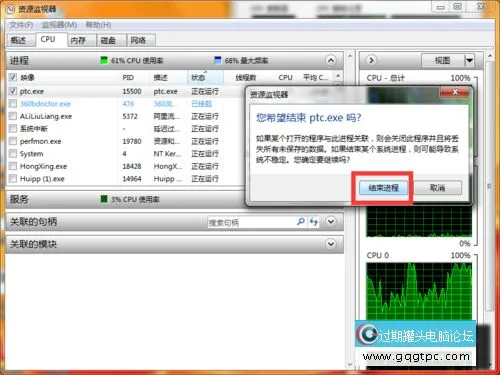The image size is (500, 375).
Task: Select the ptc.exe process name
Action: click(32, 91)
